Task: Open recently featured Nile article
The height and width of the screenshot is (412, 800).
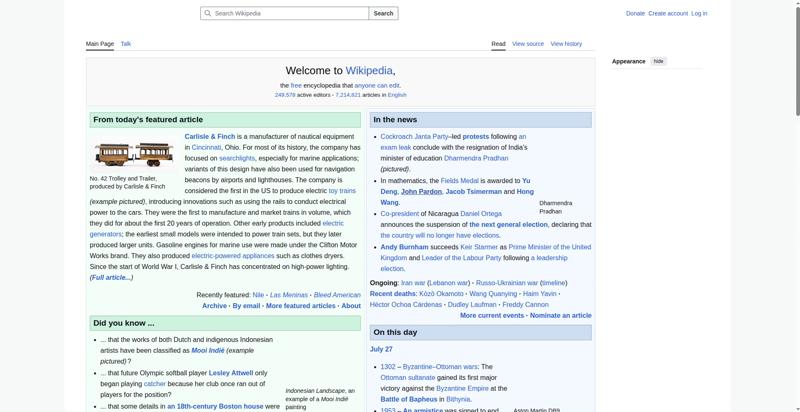Action: (x=258, y=295)
